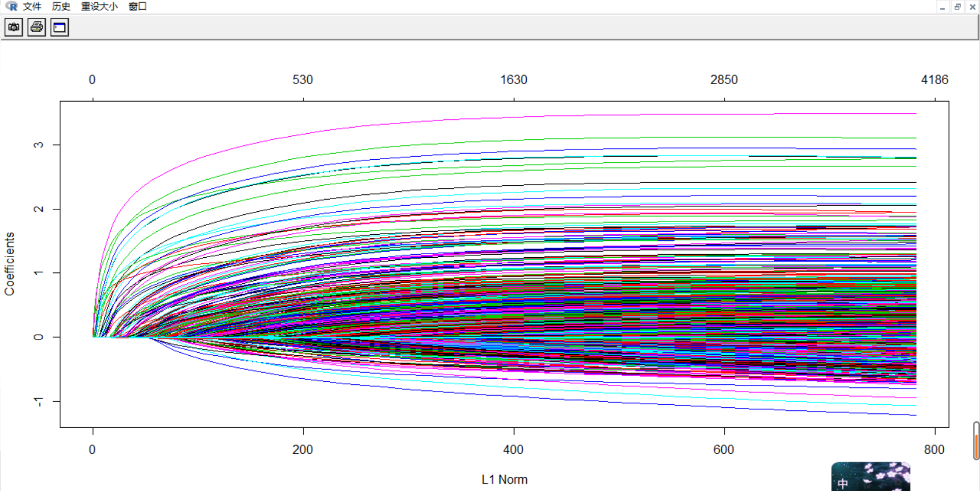Click the printer icon to open print dialog

[36, 28]
